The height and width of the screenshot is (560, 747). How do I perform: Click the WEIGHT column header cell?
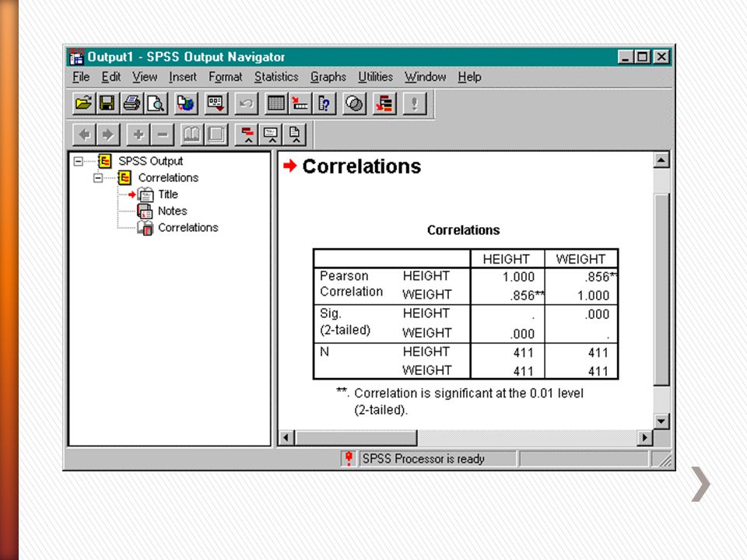[x=581, y=258]
